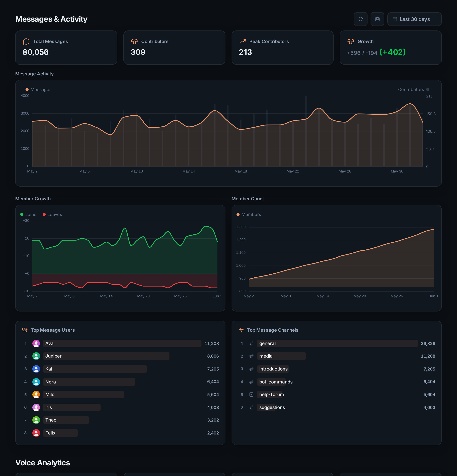This screenshot has width=457, height=476.
Task: Click the green (+402) growth figure
Action: [x=392, y=52]
